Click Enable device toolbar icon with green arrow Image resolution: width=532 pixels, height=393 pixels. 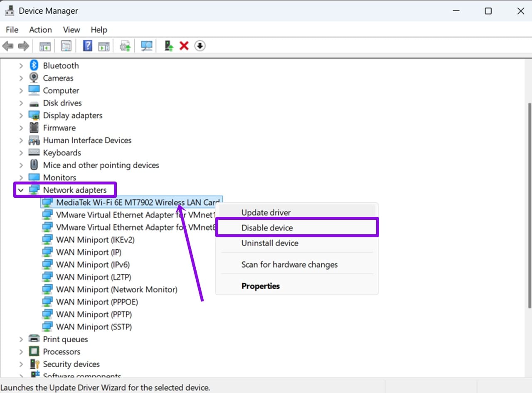[x=168, y=46]
